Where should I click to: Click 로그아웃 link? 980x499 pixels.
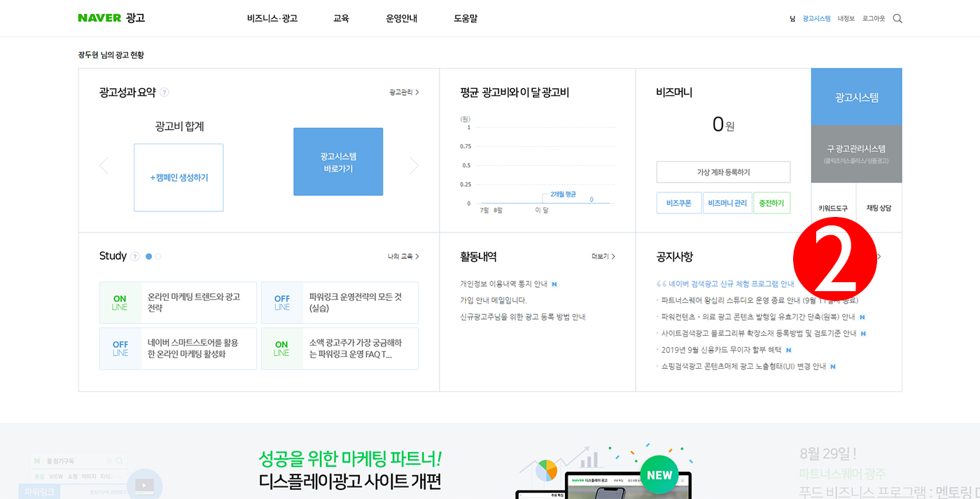tap(874, 19)
